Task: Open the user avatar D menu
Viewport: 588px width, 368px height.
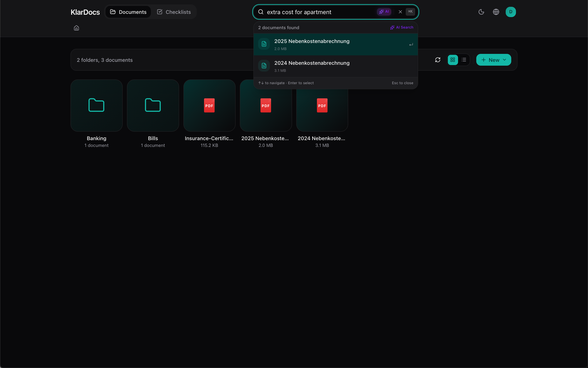Action: 511,12
